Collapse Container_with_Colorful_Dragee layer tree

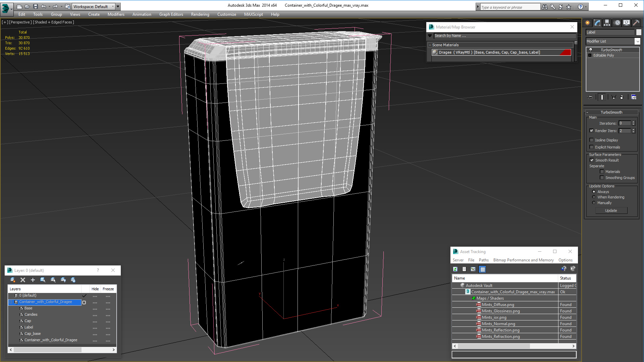[x=10, y=302]
